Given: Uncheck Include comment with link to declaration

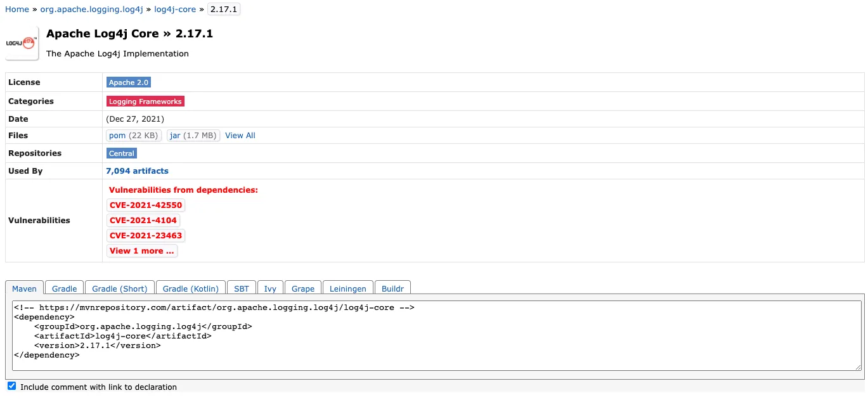Looking at the screenshot, I should click(x=11, y=386).
